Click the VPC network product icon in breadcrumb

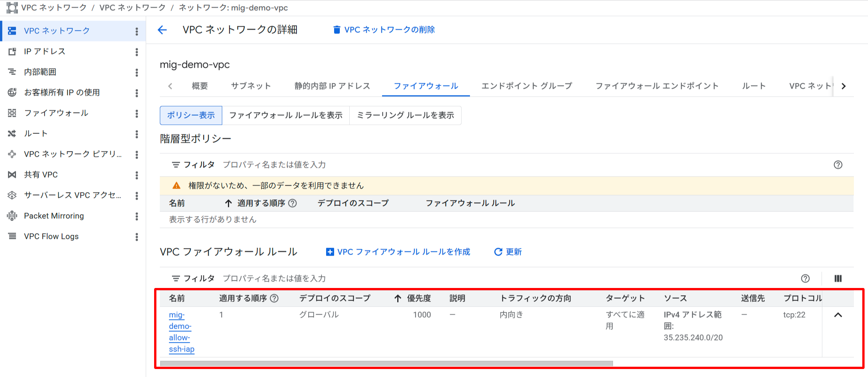(12, 8)
